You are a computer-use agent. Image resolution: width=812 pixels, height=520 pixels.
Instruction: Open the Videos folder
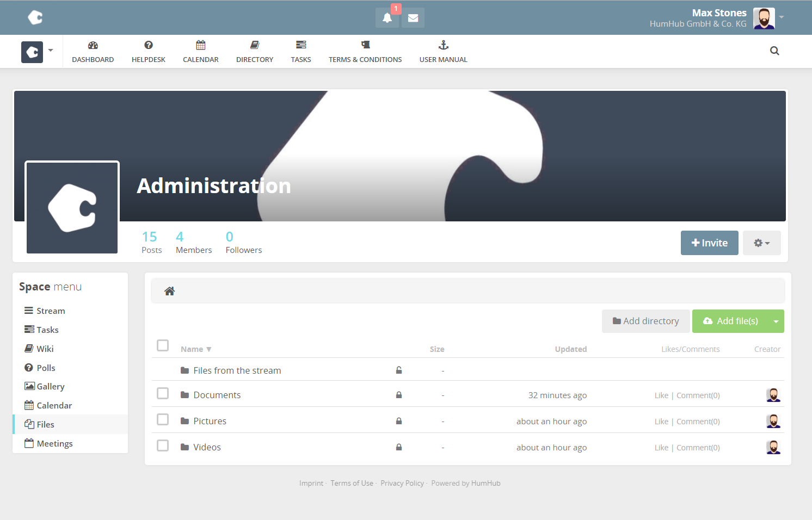point(207,447)
